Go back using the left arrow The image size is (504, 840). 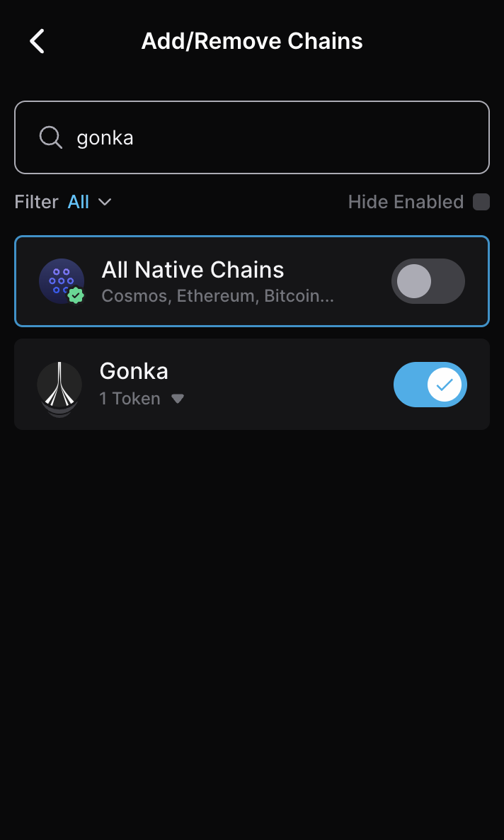[38, 41]
